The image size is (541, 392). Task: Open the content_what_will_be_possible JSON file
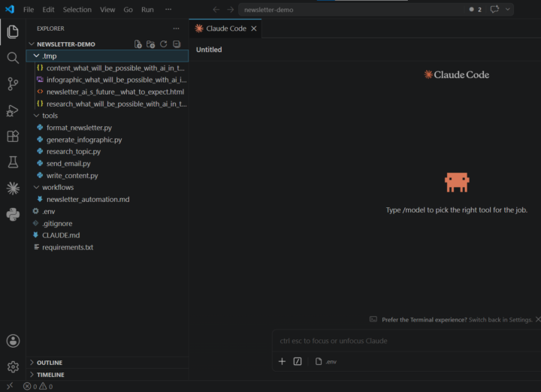[x=107, y=68]
